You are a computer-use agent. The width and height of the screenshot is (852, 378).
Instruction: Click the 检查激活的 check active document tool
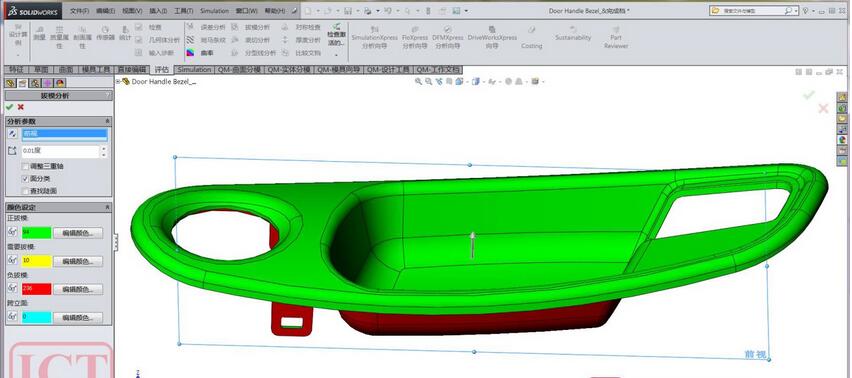(x=336, y=35)
